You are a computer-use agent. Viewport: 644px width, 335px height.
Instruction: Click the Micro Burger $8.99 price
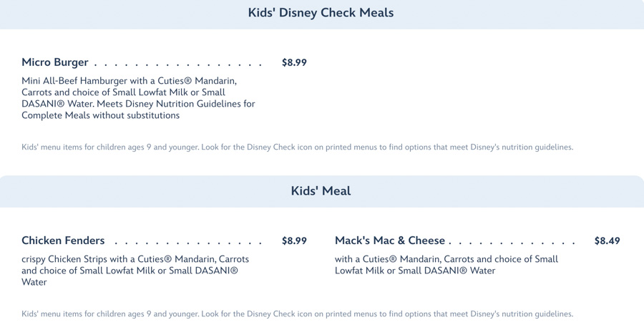[294, 62]
